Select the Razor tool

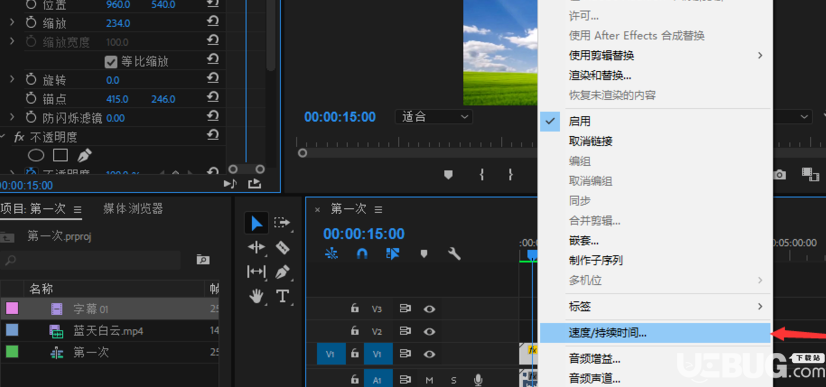point(283,247)
